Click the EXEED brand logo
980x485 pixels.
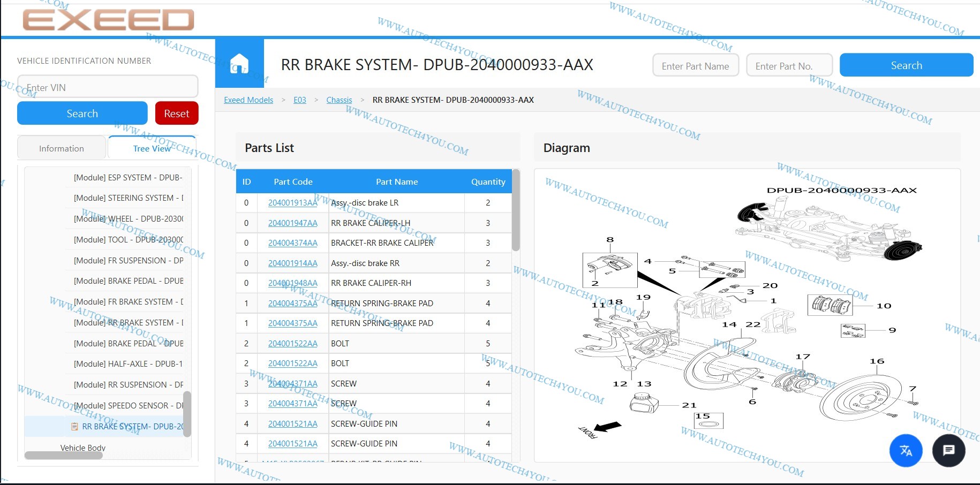108,20
